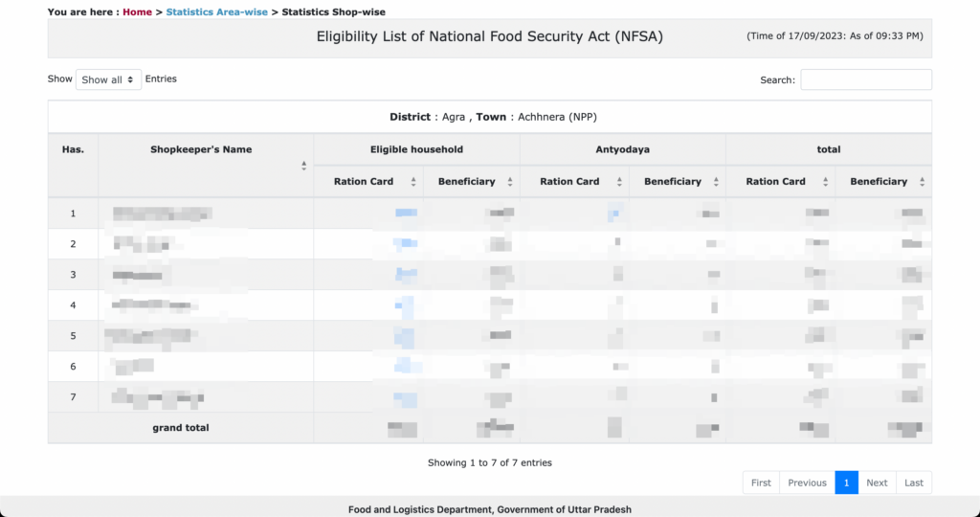
Task: Select page 1 in pagination
Action: [846, 483]
